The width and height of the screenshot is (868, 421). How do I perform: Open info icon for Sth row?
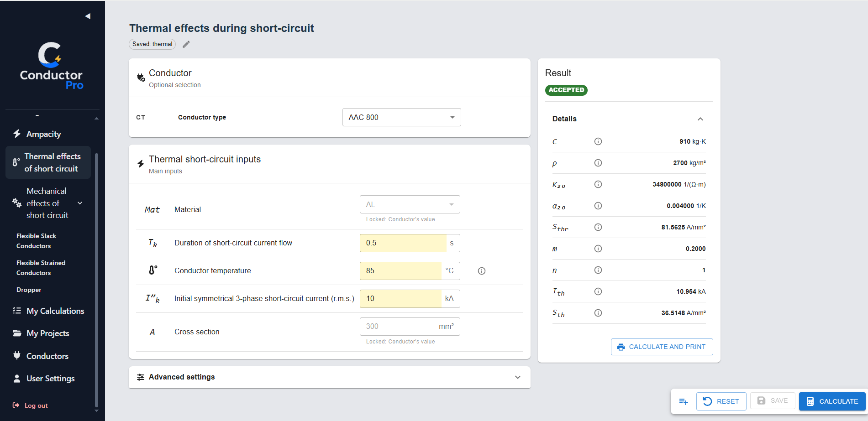(x=598, y=313)
